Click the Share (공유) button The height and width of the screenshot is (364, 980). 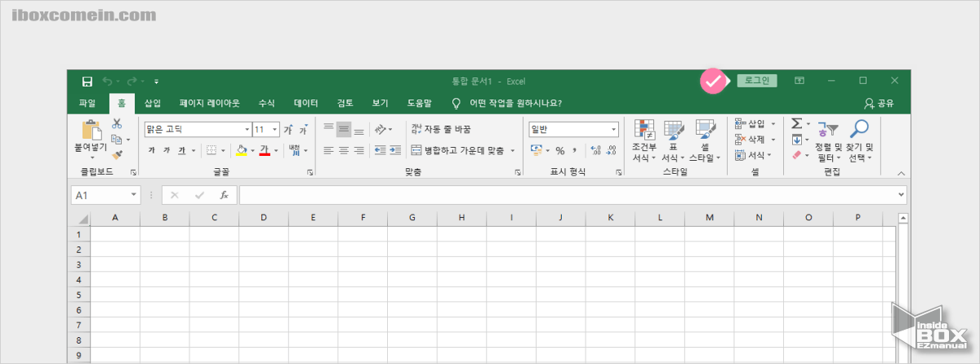coord(879,103)
